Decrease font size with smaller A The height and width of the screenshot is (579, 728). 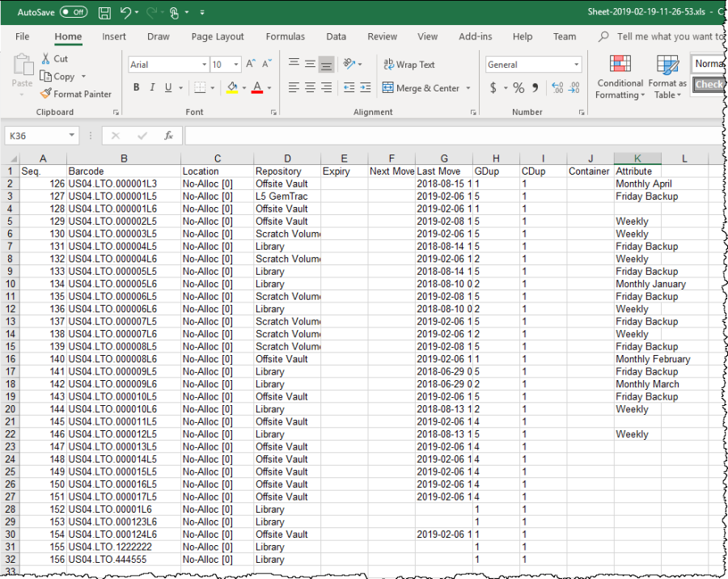point(267,64)
